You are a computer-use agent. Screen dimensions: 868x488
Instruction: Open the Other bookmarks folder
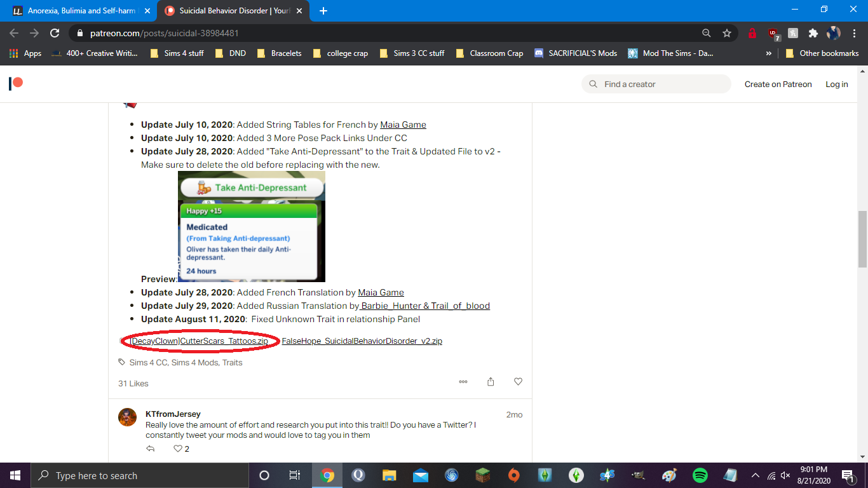point(822,53)
